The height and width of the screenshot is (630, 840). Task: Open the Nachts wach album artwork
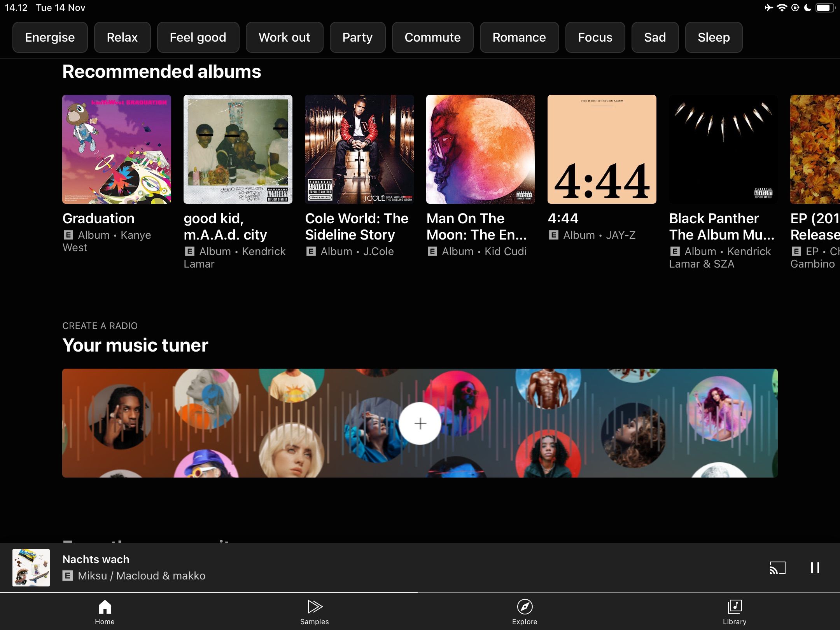coord(31,567)
